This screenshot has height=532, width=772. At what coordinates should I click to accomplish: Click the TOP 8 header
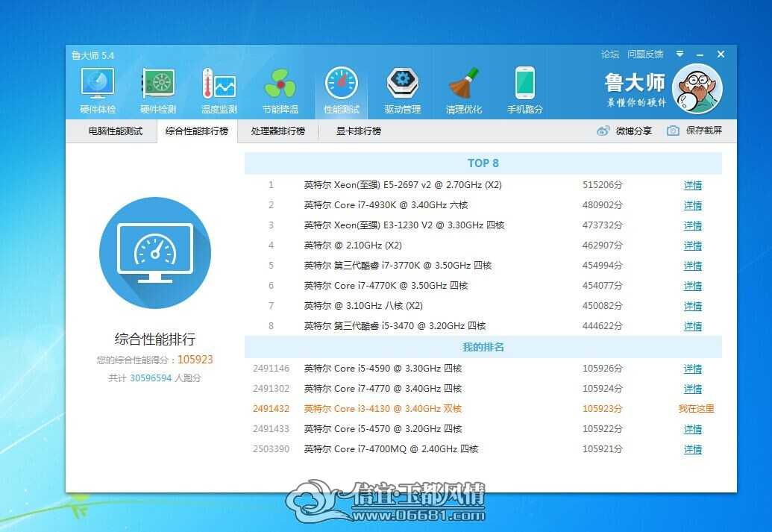pos(483,163)
